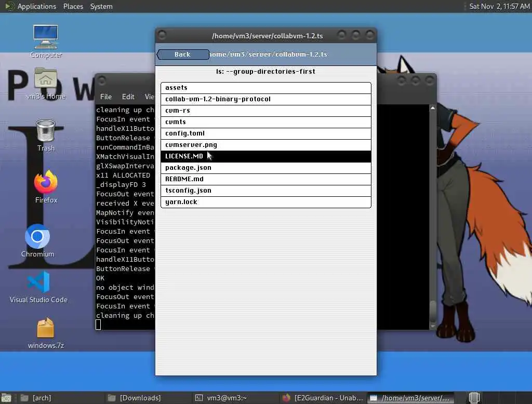Click the terminal window menu button
This screenshot has height=404, width=532.
point(101,80)
